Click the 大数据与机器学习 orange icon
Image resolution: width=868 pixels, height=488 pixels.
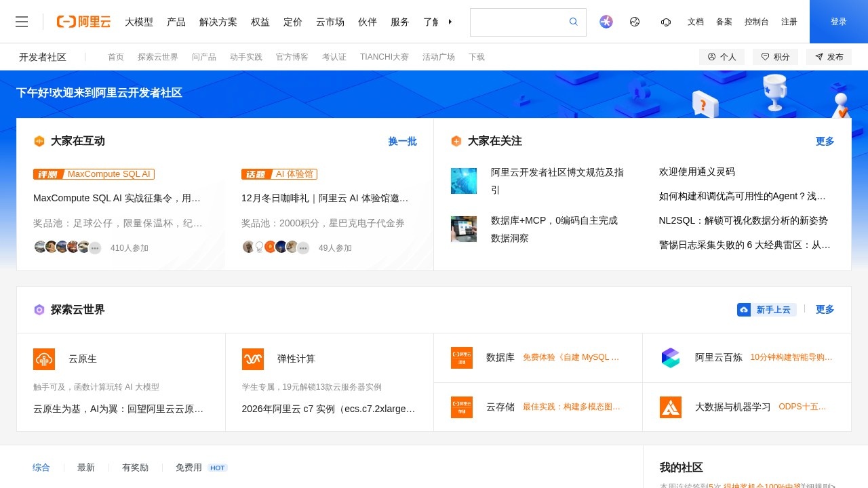click(x=670, y=407)
